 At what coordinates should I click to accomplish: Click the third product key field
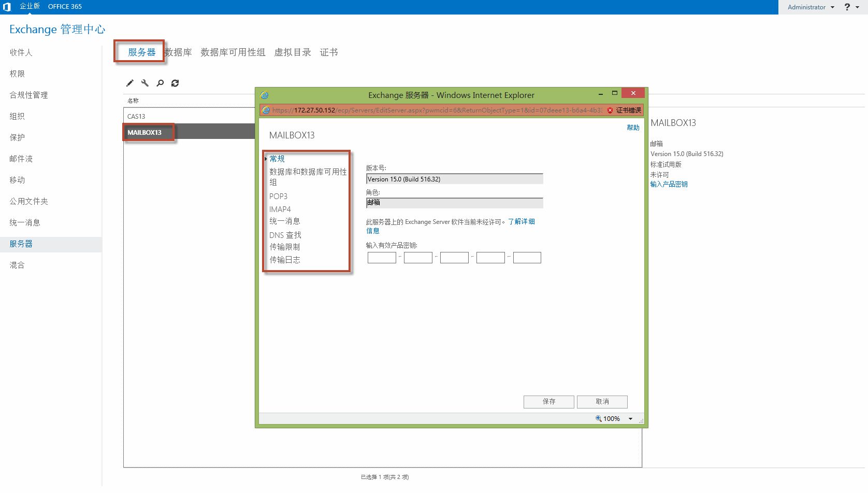(x=454, y=258)
